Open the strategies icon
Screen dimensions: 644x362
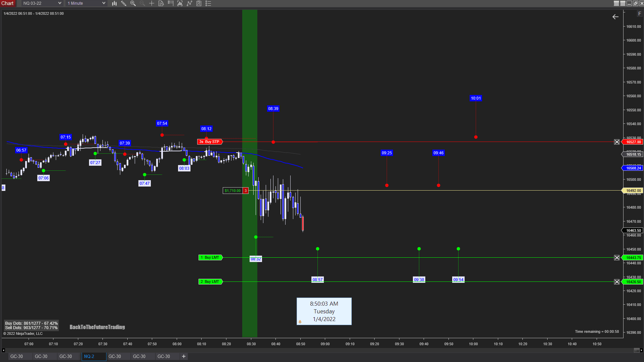click(199, 3)
